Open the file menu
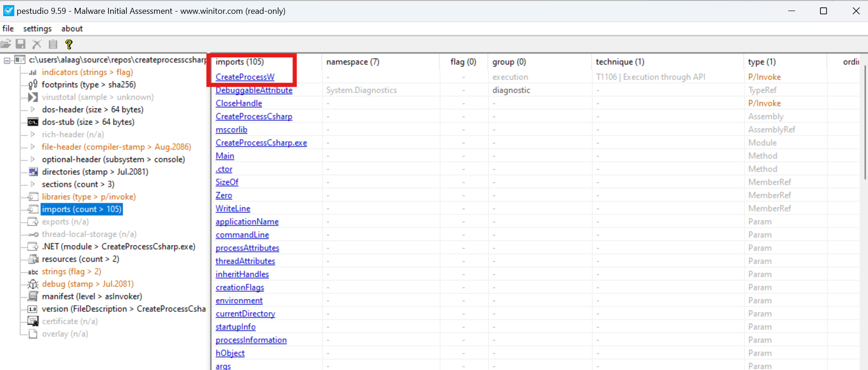The width and height of the screenshot is (868, 370). 8,29
